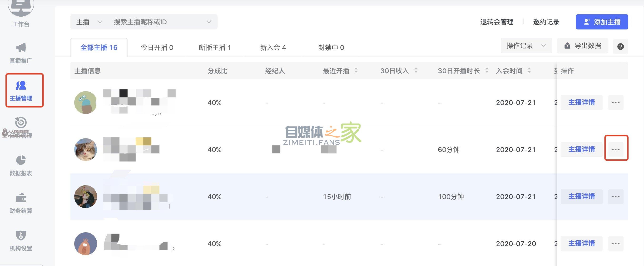Sort by 最近开播 column arrows
This screenshot has height=266, width=644.
[356, 71]
